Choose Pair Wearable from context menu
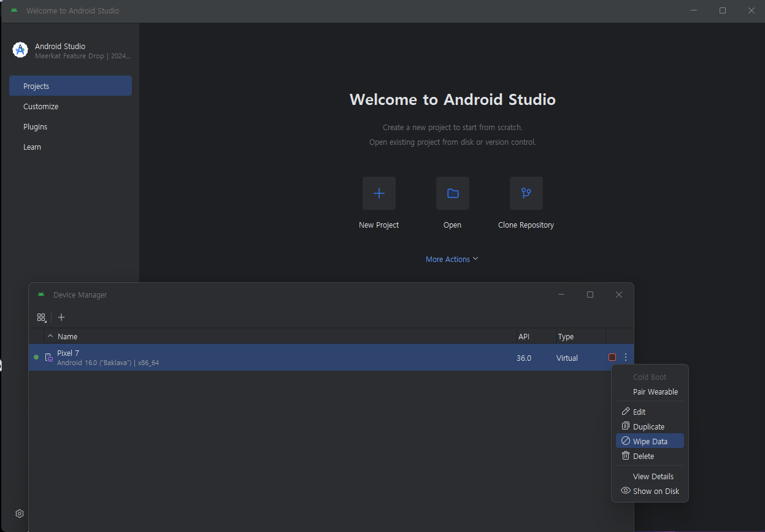765x532 pixels. pos(650,391)
